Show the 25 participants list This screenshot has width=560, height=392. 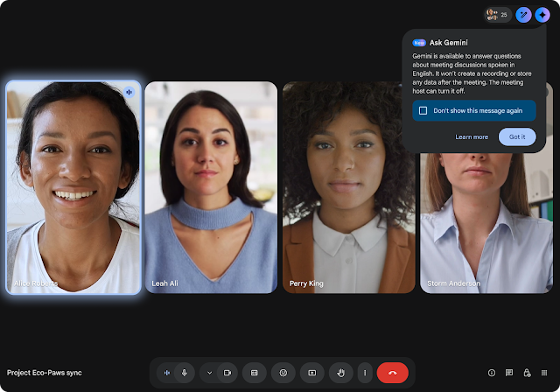click(x=498, y=15)
